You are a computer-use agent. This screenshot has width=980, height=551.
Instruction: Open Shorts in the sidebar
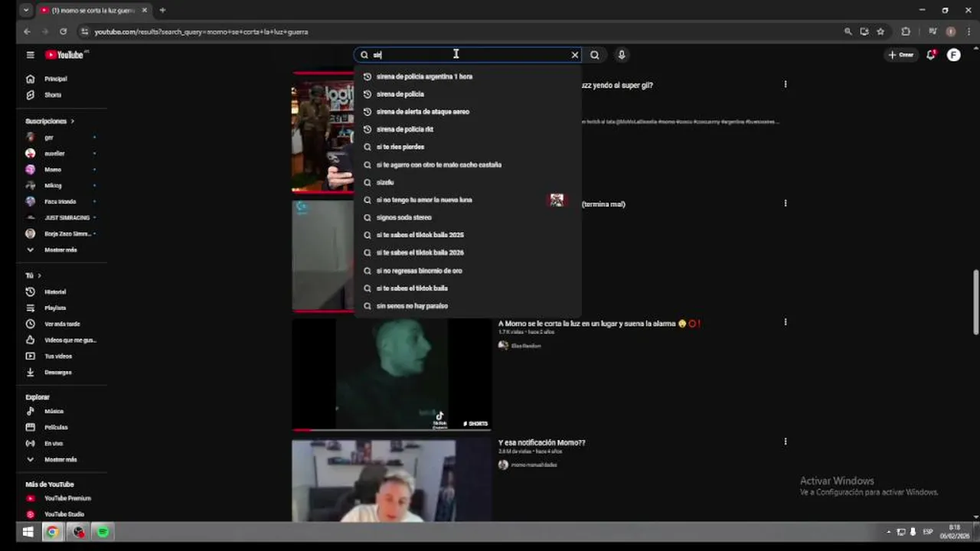pyautogui.click(x=52, y=95)
